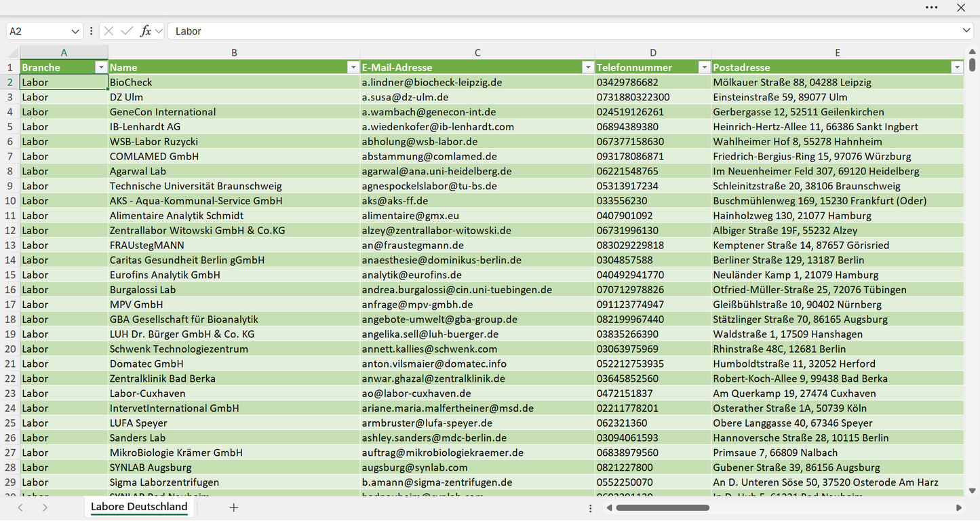Screen dimensions: 980x521
Task: Select the augsburg@synlab.com cell
Action: pyautogui.click(x=477, y=467)
